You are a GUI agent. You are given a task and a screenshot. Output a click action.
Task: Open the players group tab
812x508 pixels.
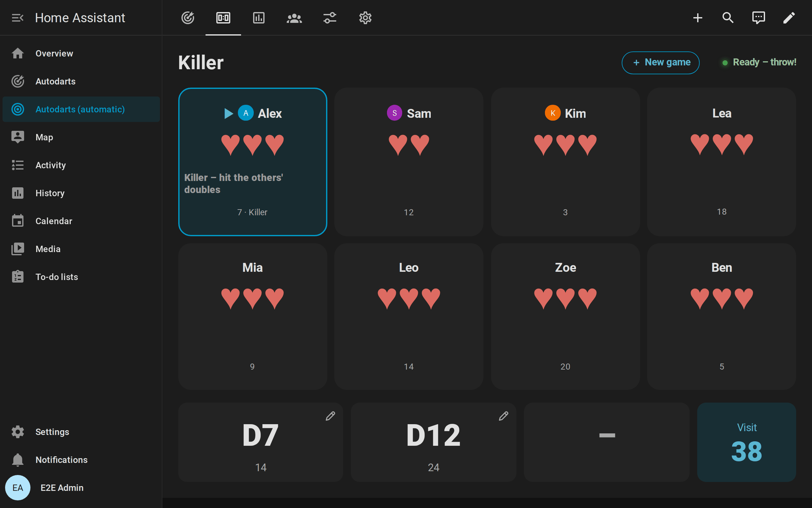coord(294,18)
